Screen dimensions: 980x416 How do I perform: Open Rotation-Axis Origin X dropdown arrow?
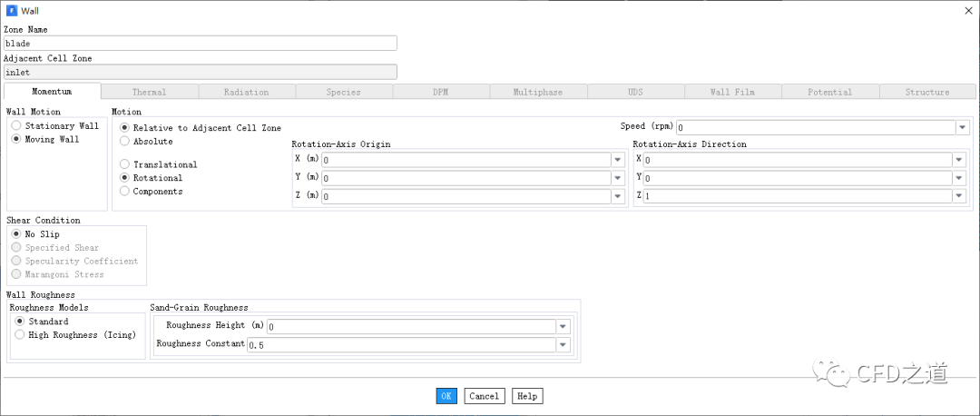coord(618,160)
